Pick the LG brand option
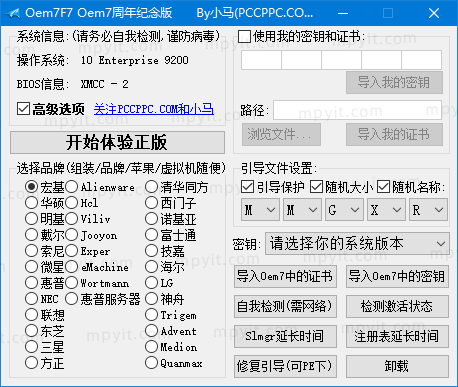This screenshot has width=458, height=387. tap(151, 283)
